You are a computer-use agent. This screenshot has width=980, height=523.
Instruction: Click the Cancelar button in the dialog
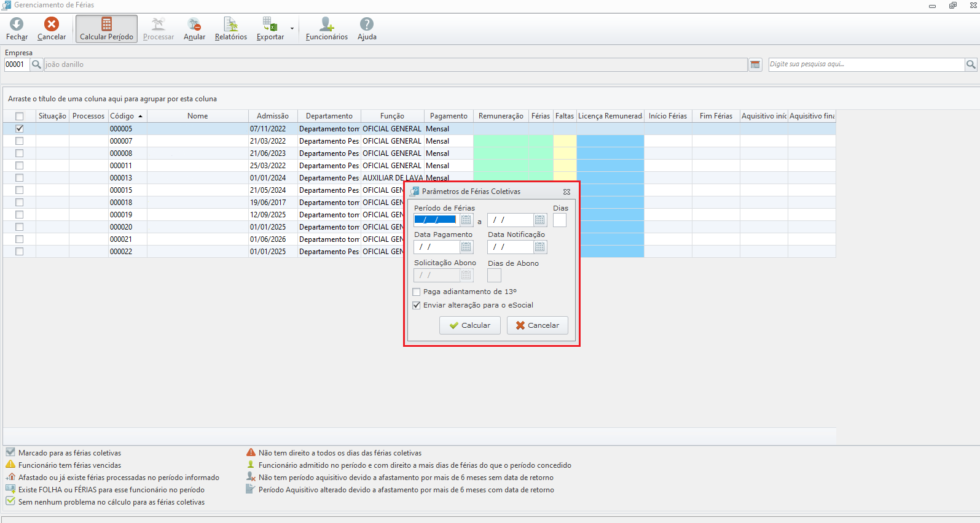pyautogui.click(x=538, y=325)
